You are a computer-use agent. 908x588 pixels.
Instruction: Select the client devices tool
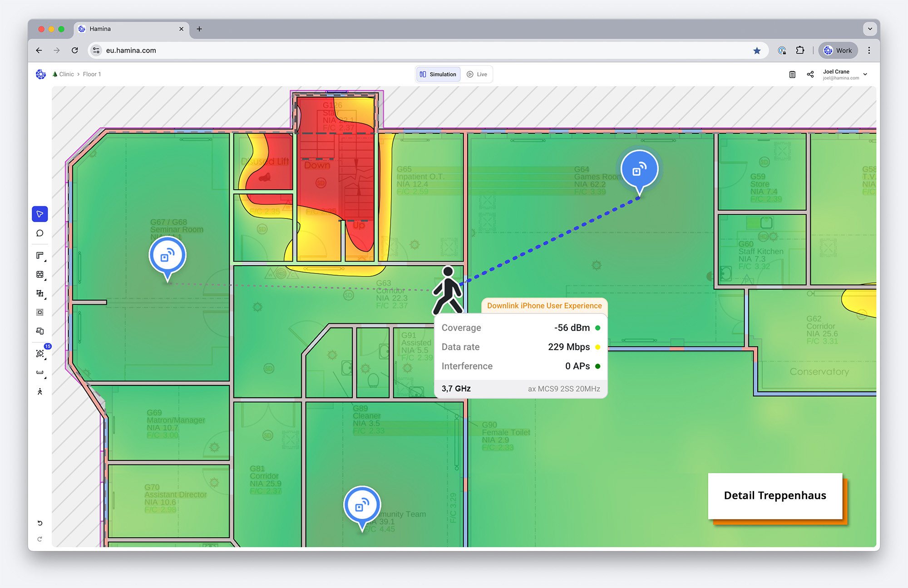pos(40,331)
